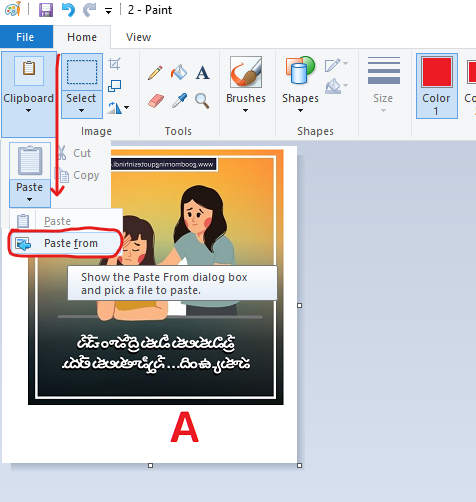
Task: Click the Size line thickness icon
Action: tap(384, 70)
